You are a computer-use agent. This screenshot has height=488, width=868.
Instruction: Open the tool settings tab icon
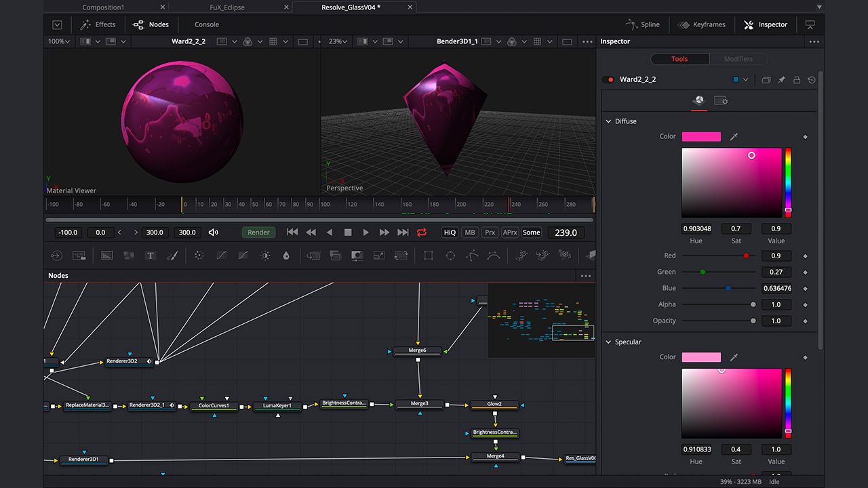tap(721, 101)
